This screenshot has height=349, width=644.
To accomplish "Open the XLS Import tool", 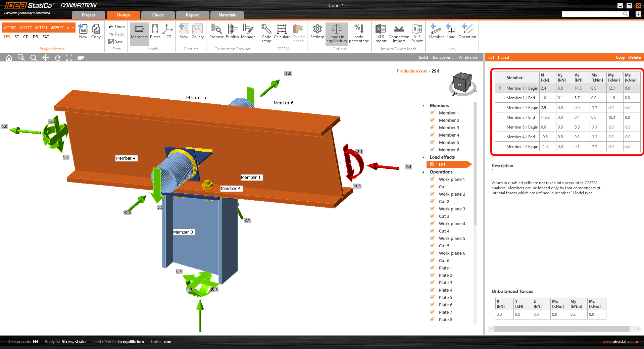I will pyautogui.click(x=380, y=33).
